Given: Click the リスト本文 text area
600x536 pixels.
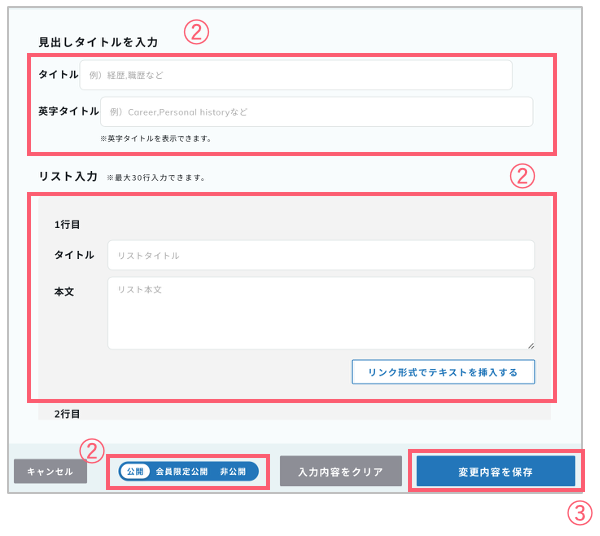Looking at the screenshot, I should pos(321,313).
